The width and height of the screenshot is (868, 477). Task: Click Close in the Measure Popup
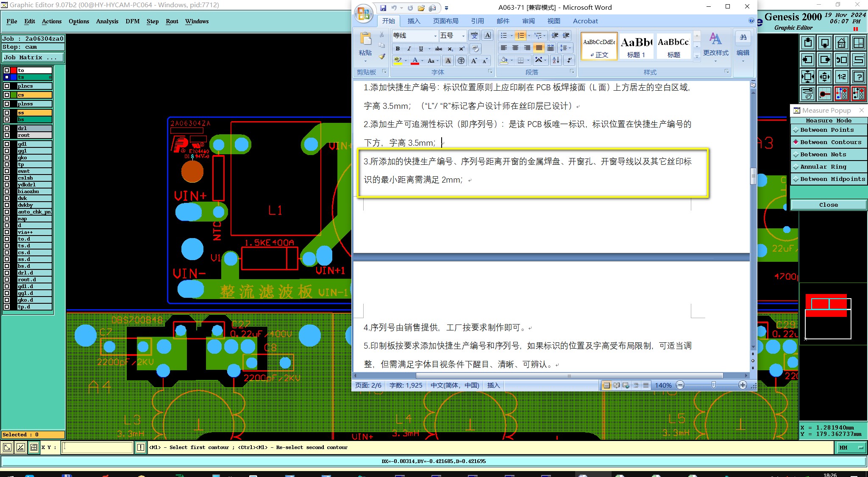coord(829,205)
